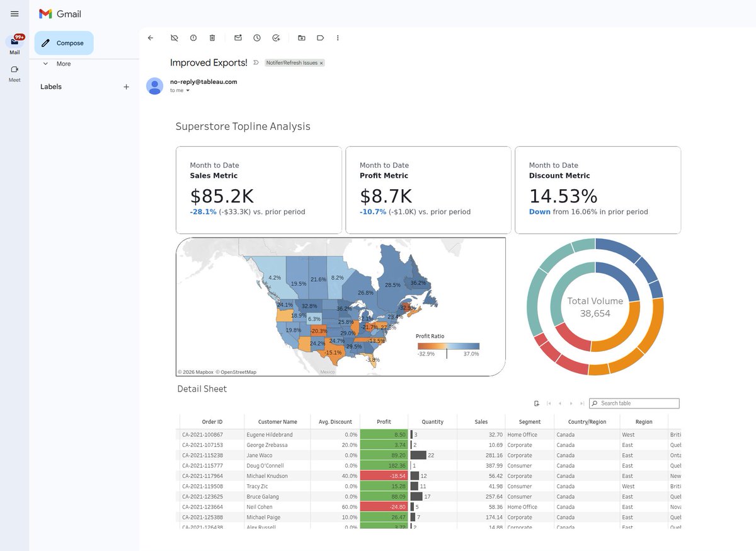Mark the email as unread

(238, 38)
